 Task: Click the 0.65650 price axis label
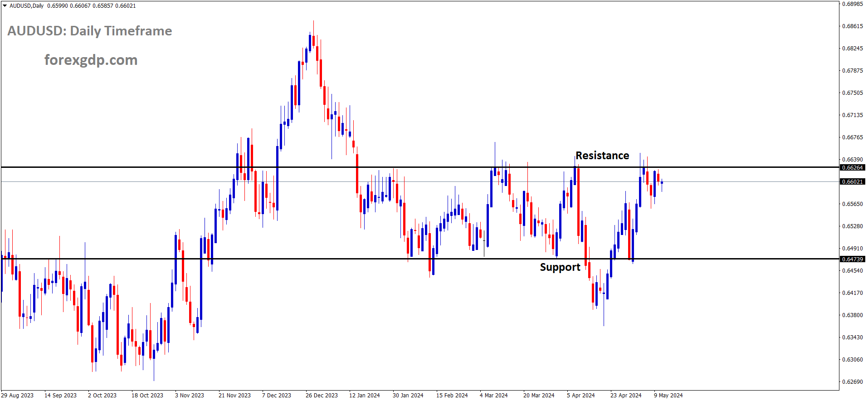[853, 204]
